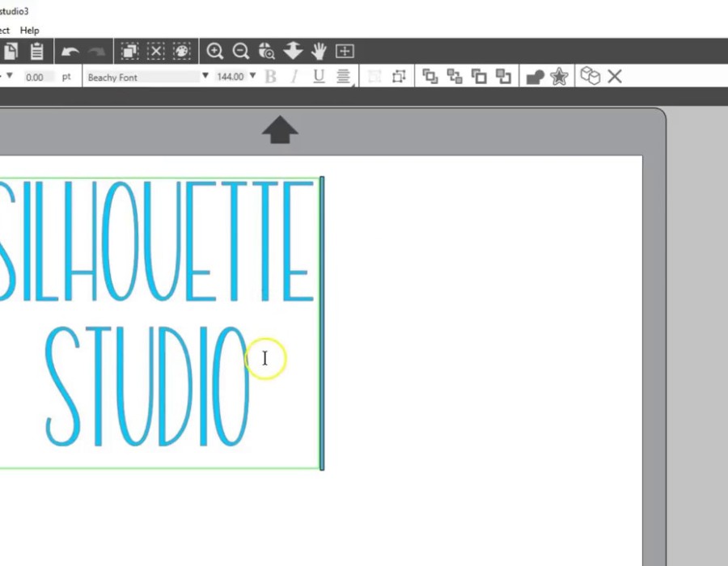
Task: Toggle underline text formatting
Action: tap(319, 77)
